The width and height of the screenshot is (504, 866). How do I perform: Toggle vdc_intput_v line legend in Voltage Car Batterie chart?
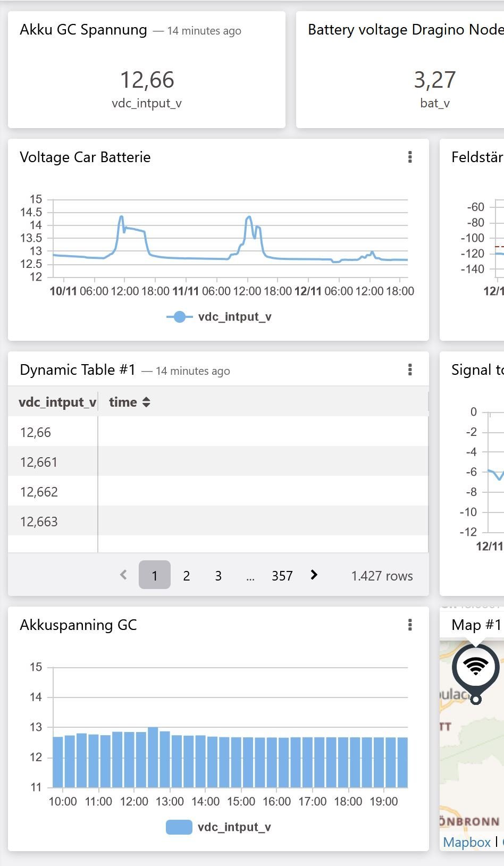click(x=219, y=317)
